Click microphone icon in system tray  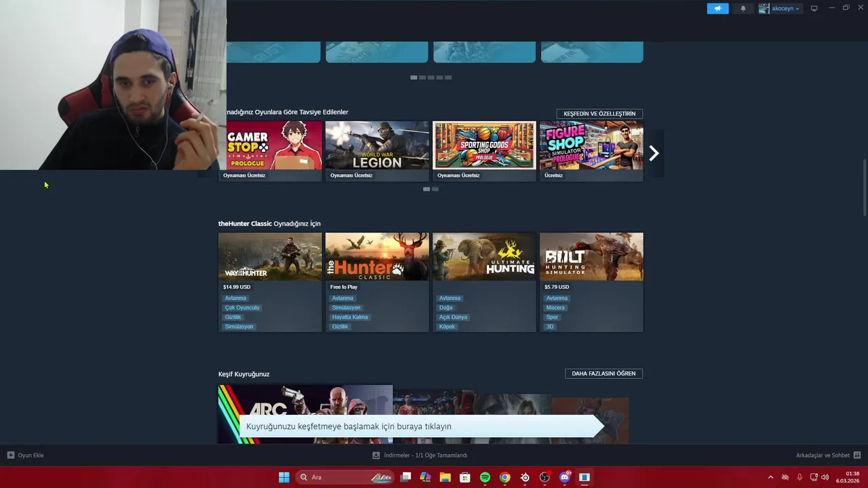(x=800, y=477)
